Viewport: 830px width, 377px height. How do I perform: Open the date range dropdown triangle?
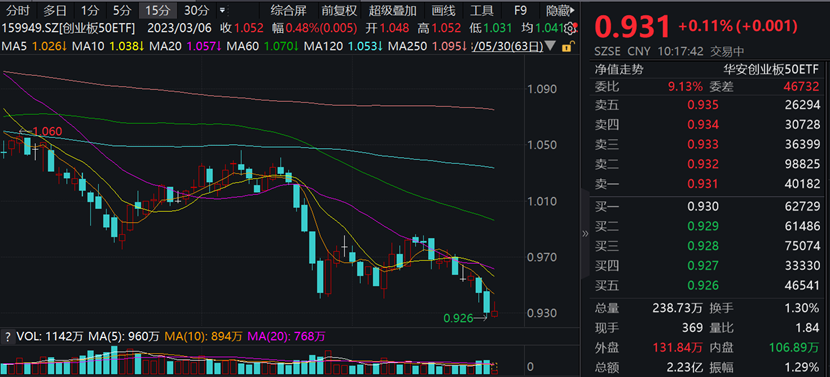click(x=551, y=47)
